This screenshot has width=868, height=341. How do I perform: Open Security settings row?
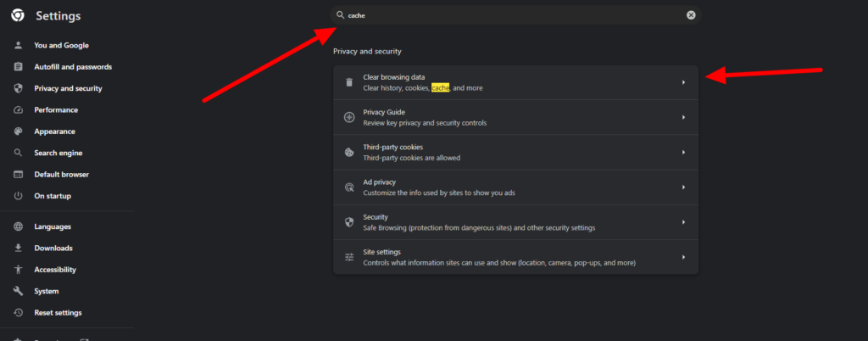516,222
